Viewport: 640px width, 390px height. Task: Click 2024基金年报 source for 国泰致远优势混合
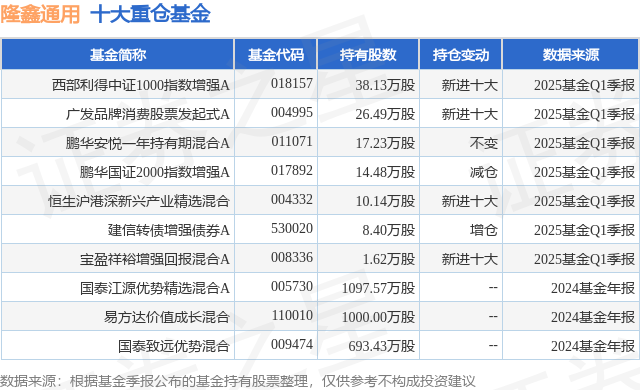click(593, 346)
